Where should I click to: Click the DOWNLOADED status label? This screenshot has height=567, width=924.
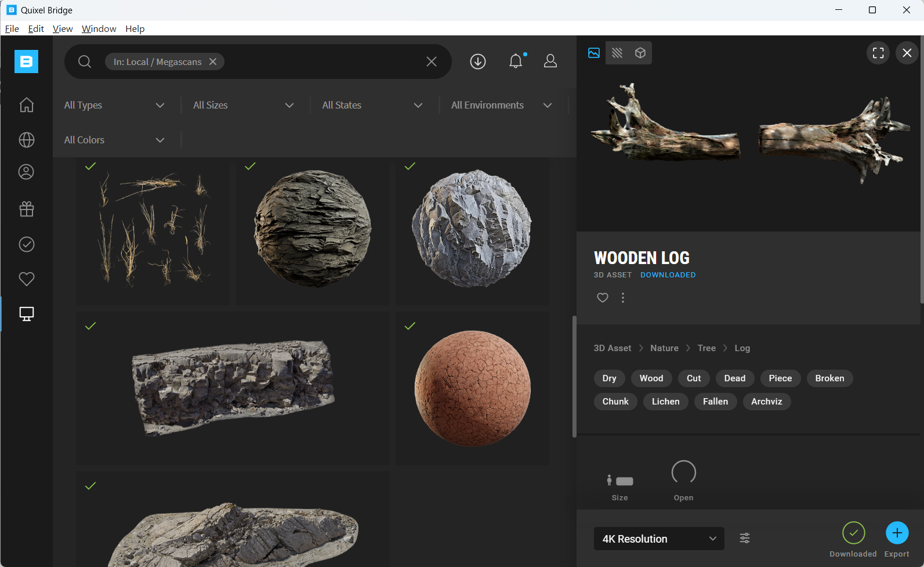point(668,275)
